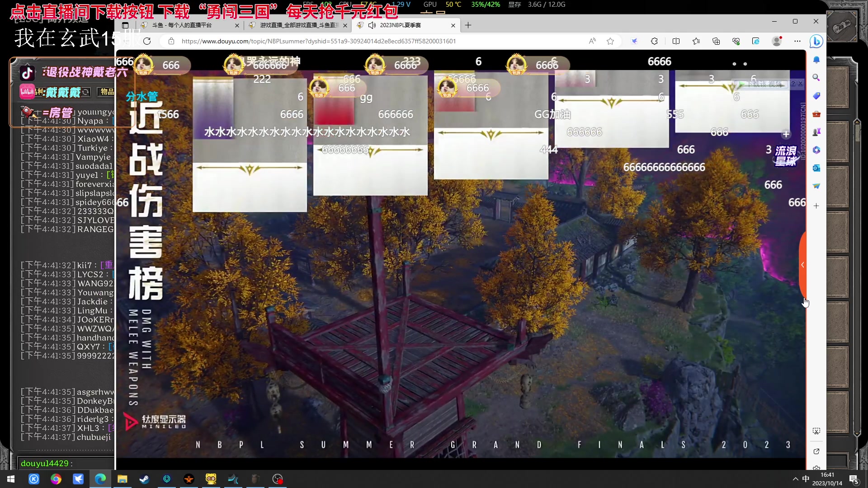Open the Windows Start menu

pyautogui.click(x=11, y=479)
